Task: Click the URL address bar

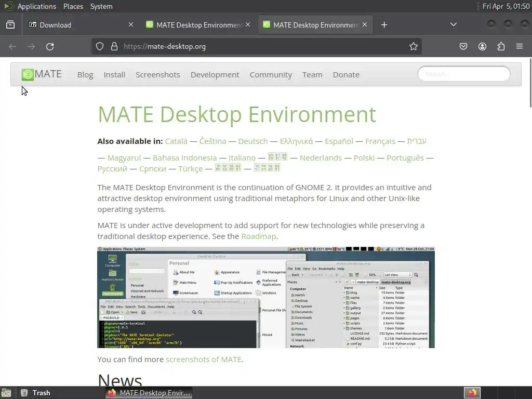Action: click(256, 46)
